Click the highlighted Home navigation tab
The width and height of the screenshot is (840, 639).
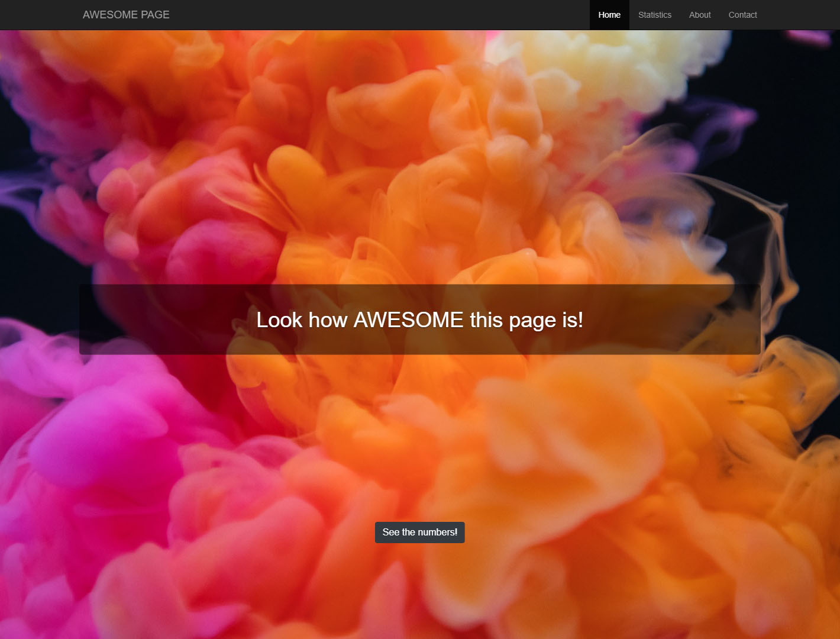pos(609,15)
